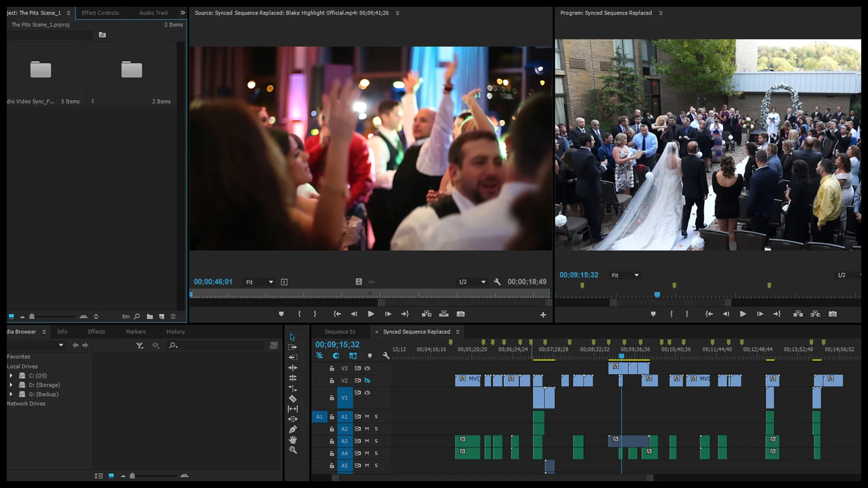
Task: Adjust Project panel thumbnail zoom slider
Action: point(32,316)
